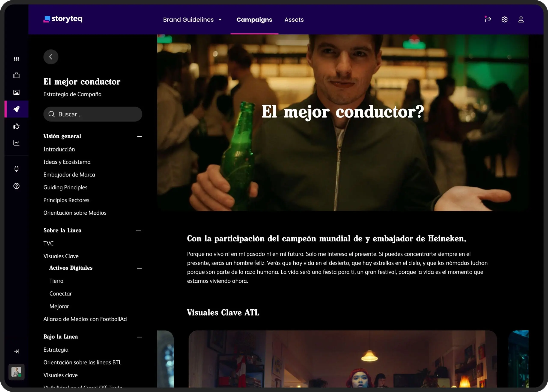Click the 'Estrategia de Campaña' subtitle
The image size is (548, 392).
pyautogui.click(x=72, y=94)
